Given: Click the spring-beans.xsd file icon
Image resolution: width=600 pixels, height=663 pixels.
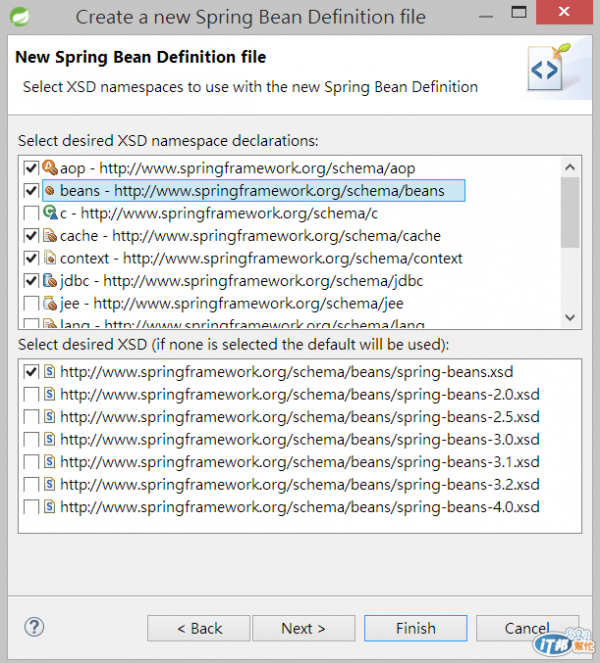Looking at the screenshot, I should (x=50, y=371).
